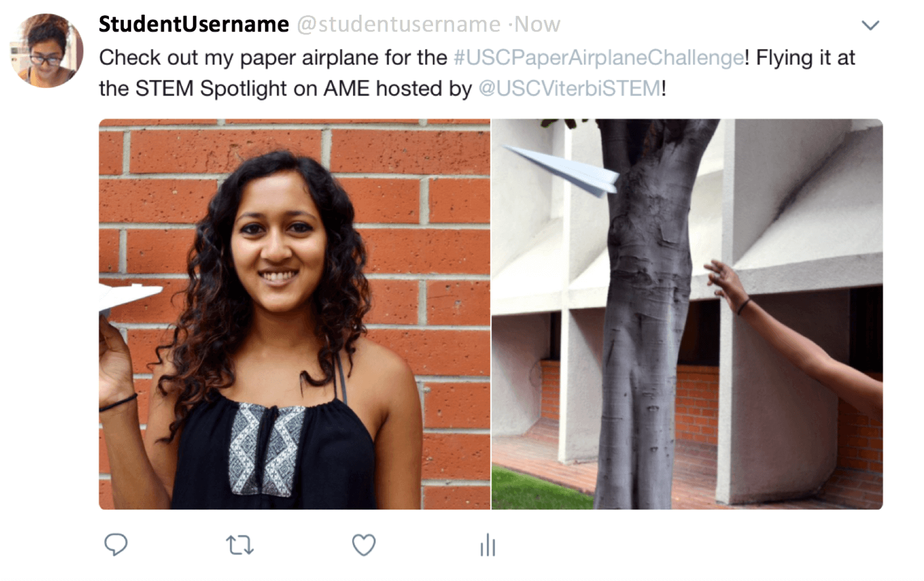Open the photo with the tree and building

pyautogui.click(x=687, y=314)
